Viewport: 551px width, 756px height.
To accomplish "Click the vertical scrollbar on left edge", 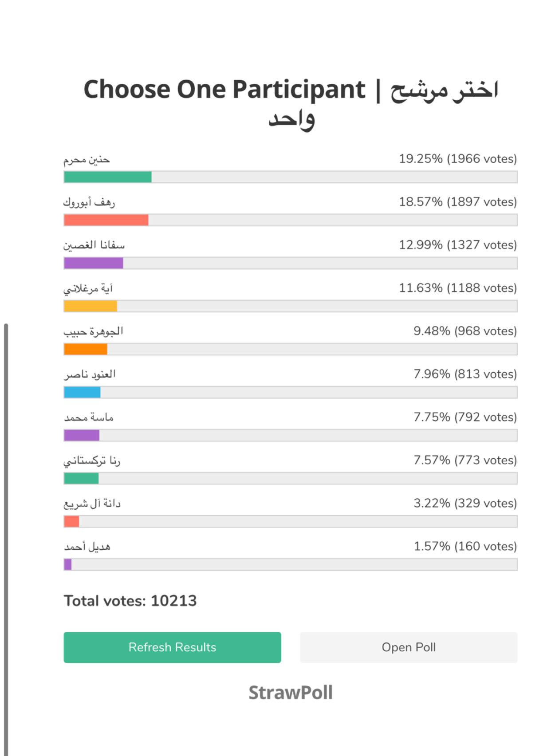I will [x=6, y=532].
